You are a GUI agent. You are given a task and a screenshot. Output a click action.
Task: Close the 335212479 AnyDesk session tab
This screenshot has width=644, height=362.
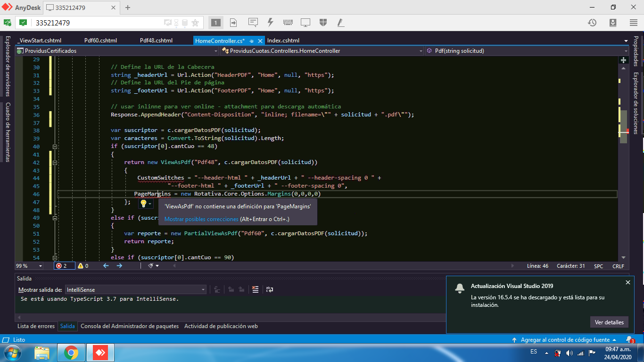point(114,8)
